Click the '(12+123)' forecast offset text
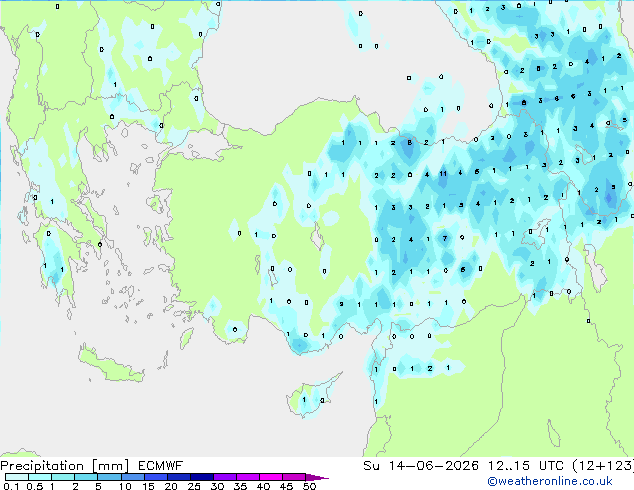This screenshot has width=634, height=490. click(603, 466)
